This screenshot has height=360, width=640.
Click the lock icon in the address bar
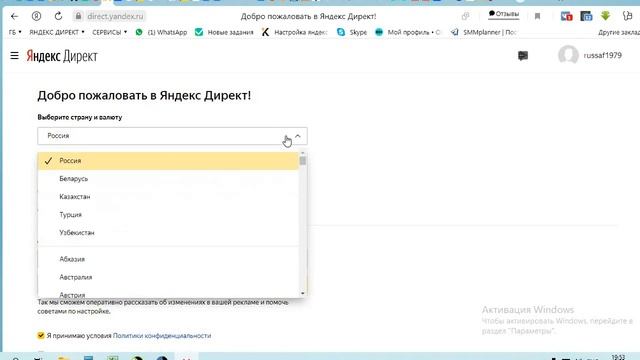click(x=78, y=16)
